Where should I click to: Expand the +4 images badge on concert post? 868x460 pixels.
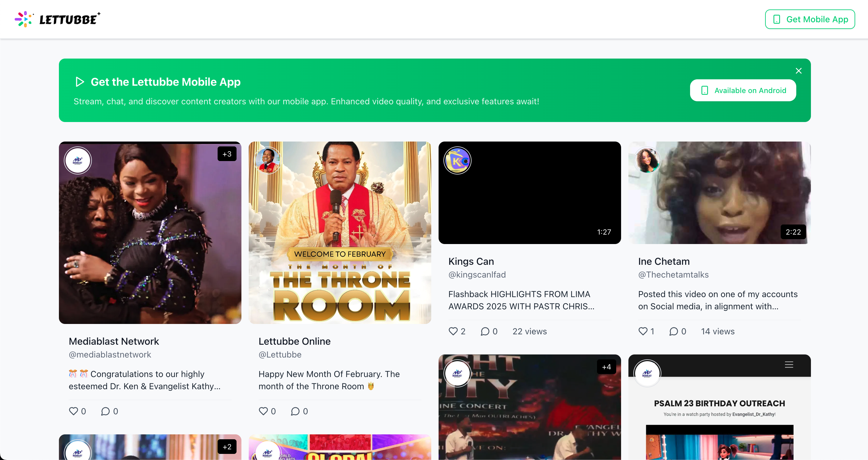point(606,367)
